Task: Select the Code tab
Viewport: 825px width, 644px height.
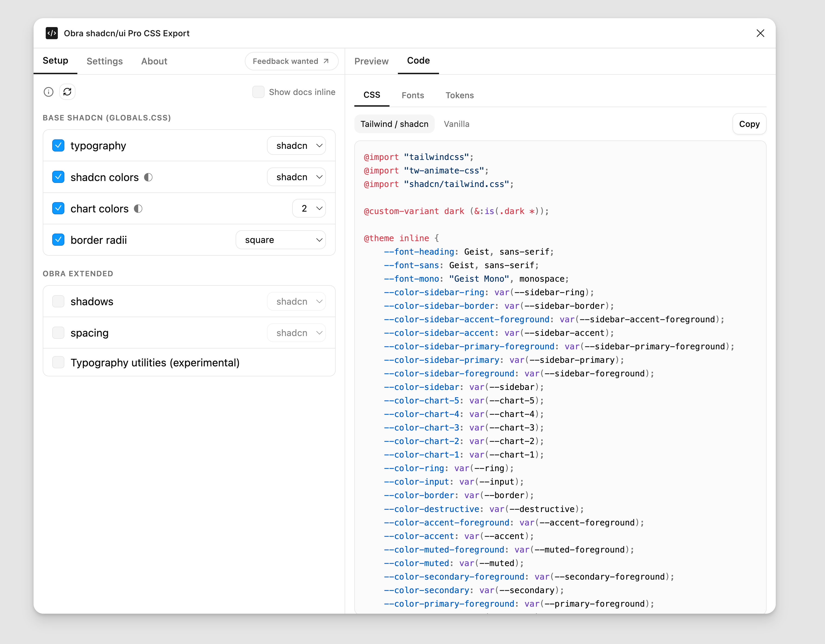Action: (x=418, y=61)
